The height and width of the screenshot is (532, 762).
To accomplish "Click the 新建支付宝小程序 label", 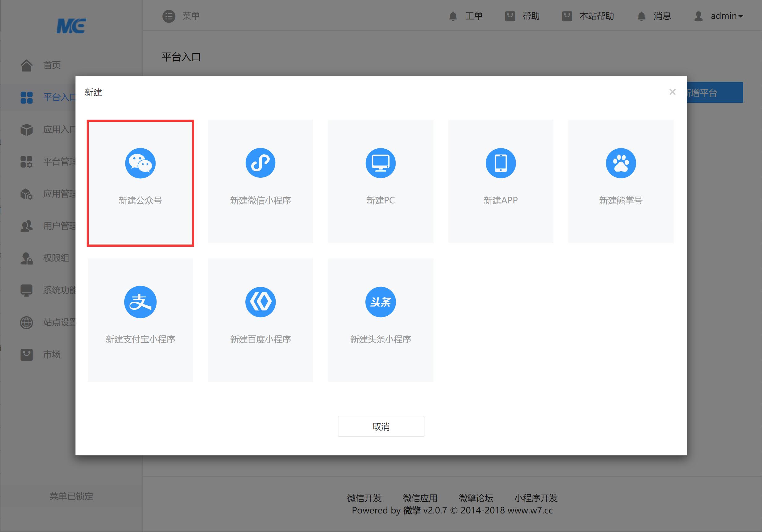I will click(x=140, y=339).
